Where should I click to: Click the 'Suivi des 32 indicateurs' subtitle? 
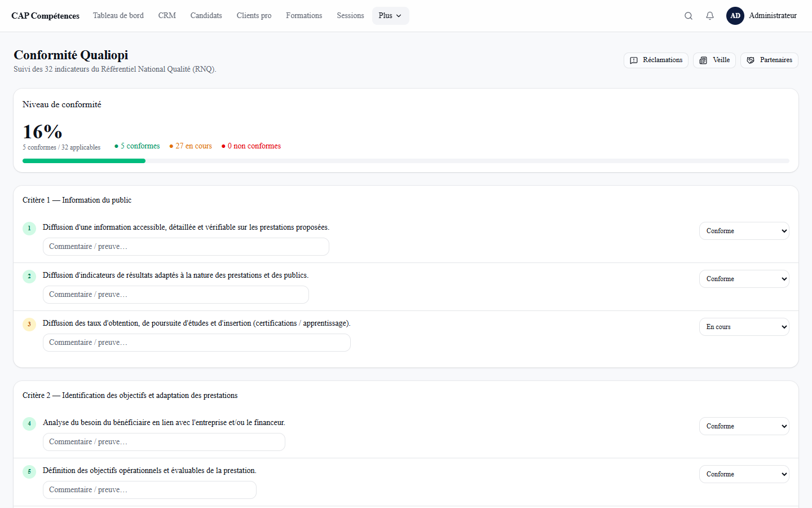pyautogui.click(x=115, y=69)
